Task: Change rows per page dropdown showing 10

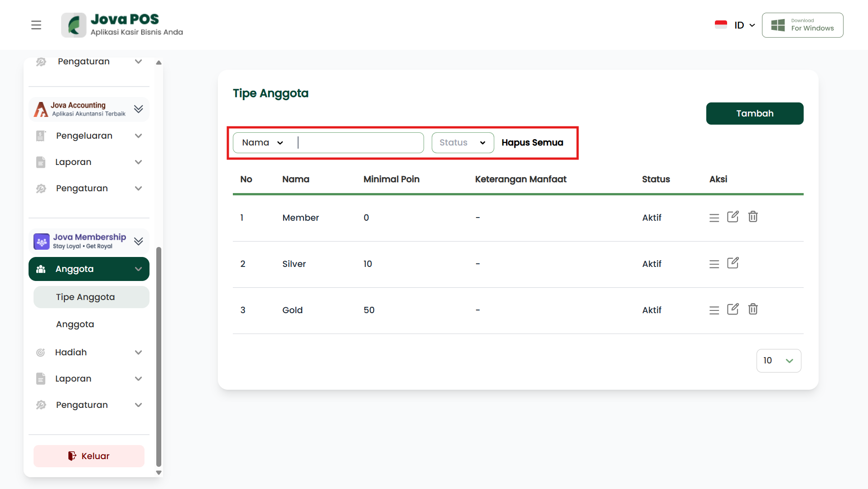Action: click(x=778, y=361)
